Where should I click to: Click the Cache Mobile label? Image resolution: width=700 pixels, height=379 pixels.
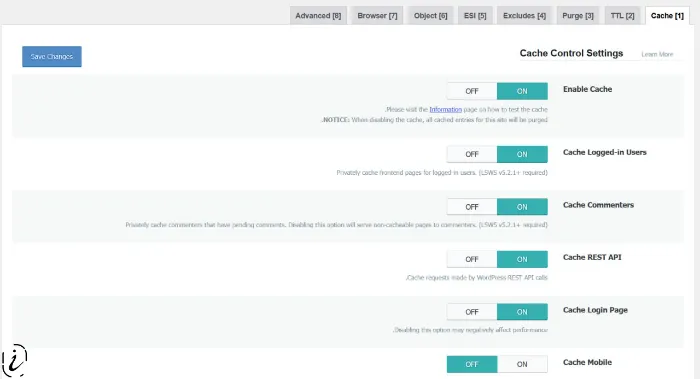pos(588,362)
